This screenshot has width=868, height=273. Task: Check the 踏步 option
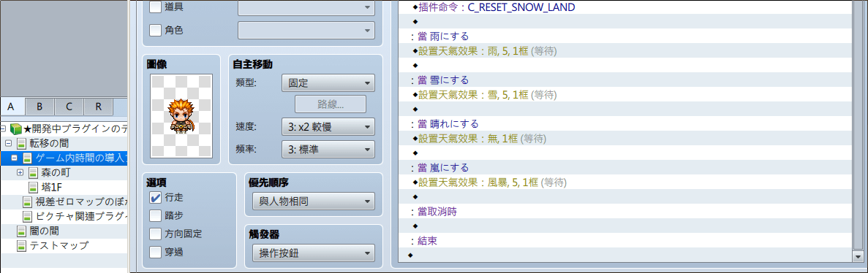point(156,215)
